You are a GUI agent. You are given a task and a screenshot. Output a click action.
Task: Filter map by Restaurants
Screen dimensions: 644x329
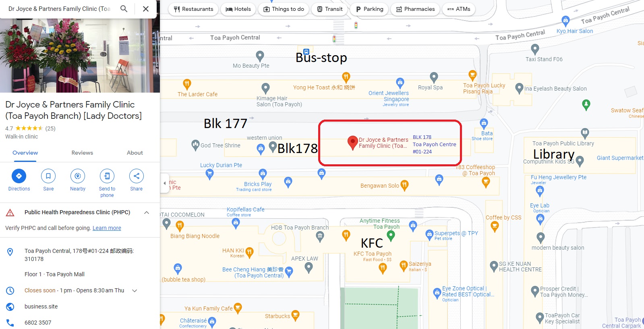click(x=193, y=9)
